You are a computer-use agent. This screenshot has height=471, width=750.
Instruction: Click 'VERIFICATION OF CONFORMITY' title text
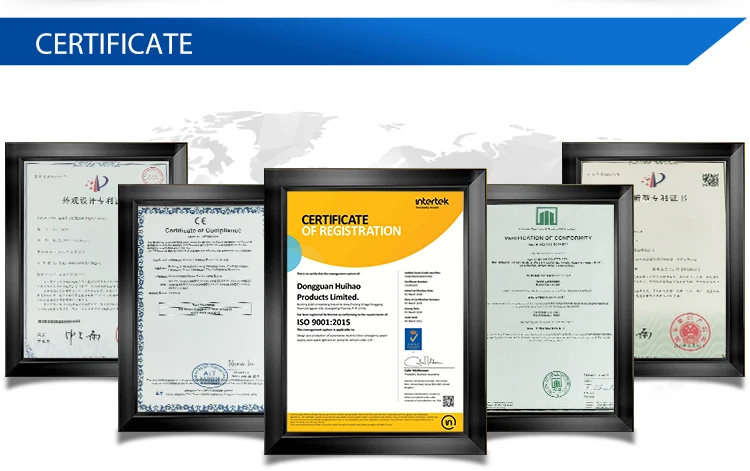pyautogui.click(x=548, y=238)
